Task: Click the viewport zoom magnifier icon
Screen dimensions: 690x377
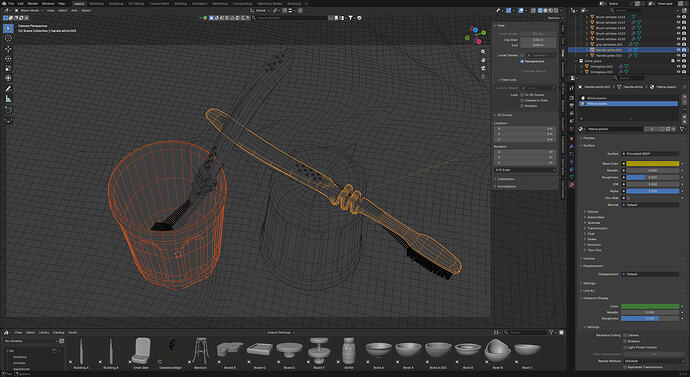Action: coord(483,52)
